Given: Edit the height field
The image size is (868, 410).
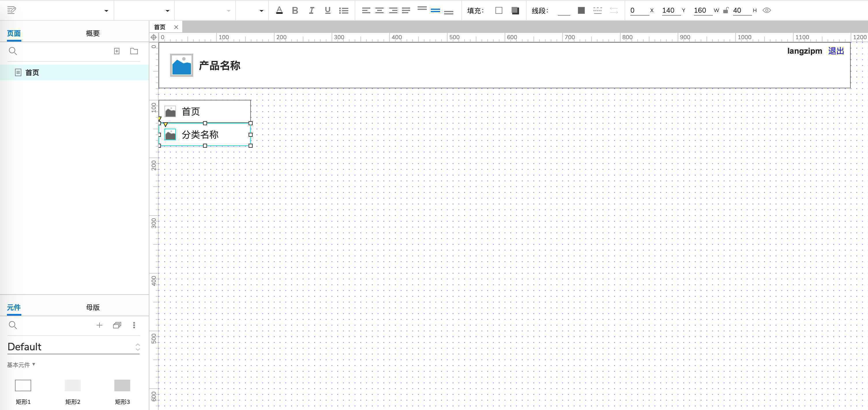Looking at the screenshot, I should [x=742, y=10].
